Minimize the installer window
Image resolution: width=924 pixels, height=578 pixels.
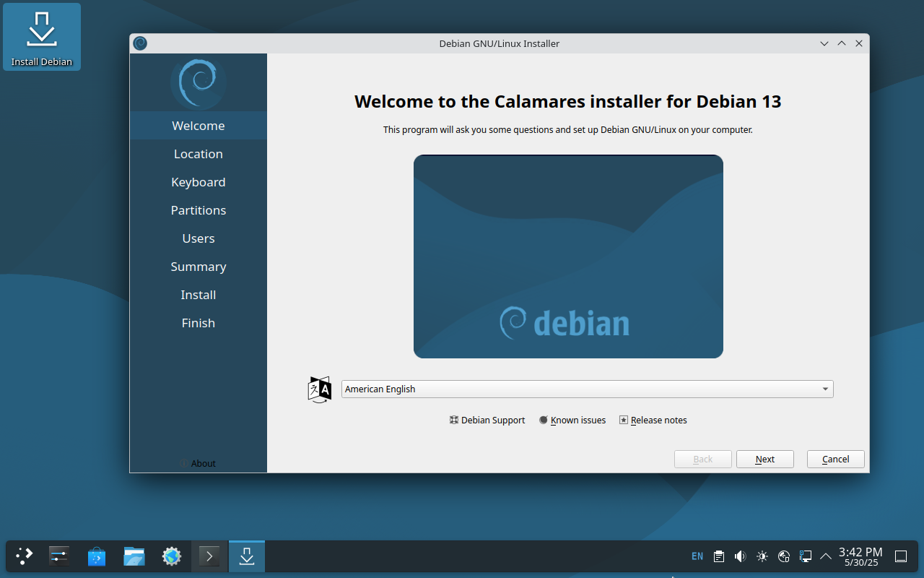point(824,43)
